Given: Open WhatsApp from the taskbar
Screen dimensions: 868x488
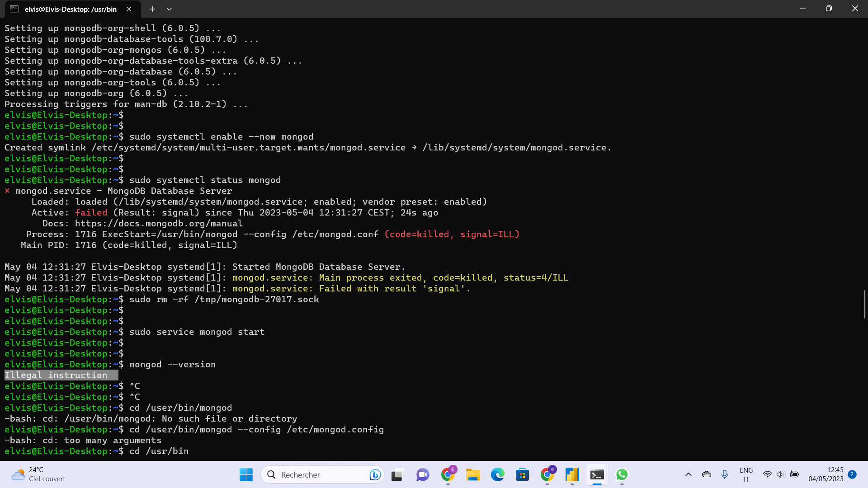Looking at the screenshot, I should 622,474.
